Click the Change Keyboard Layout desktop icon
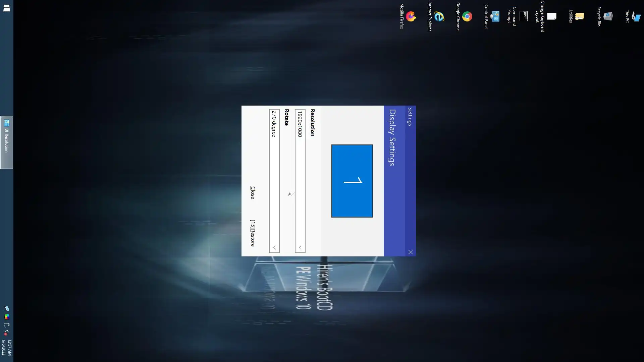Image resolution: width=644 pixels, height=362 pixels. (x=551, y=16)
